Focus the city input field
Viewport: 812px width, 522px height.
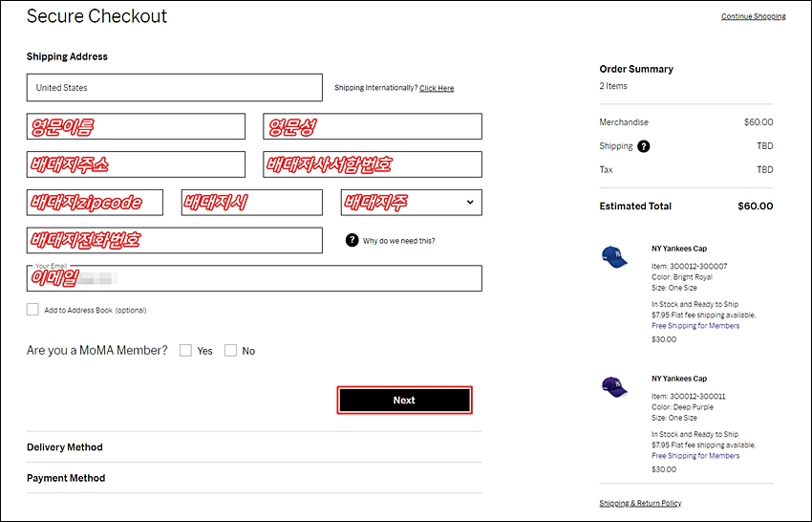coord(251,202)
